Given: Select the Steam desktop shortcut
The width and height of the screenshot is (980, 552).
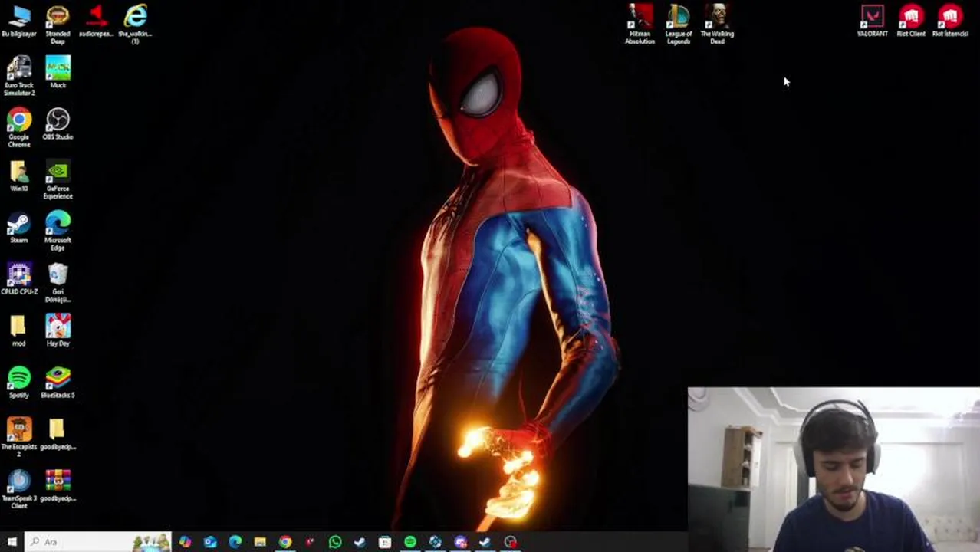Looking at the screenshot, I should pos(19,228).
